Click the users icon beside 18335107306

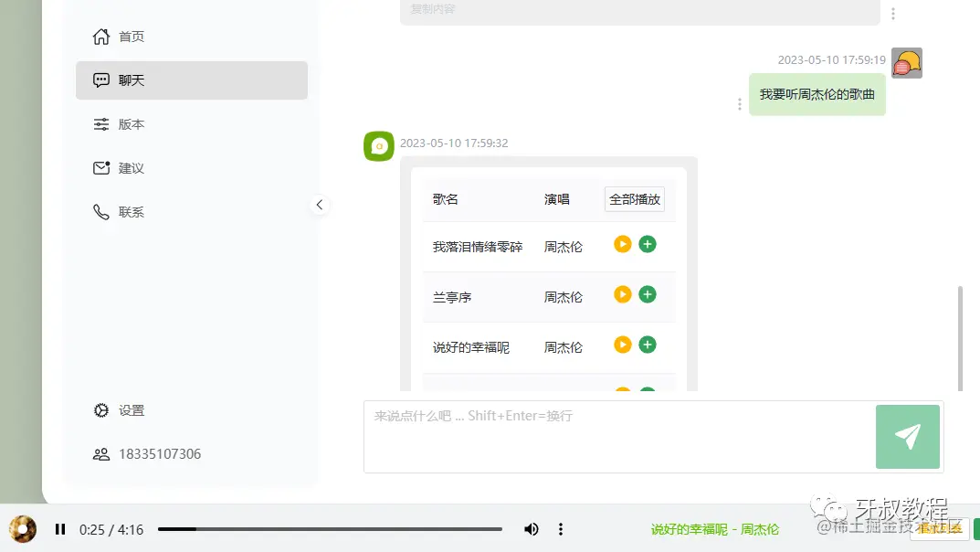click(x=101, y=454)
